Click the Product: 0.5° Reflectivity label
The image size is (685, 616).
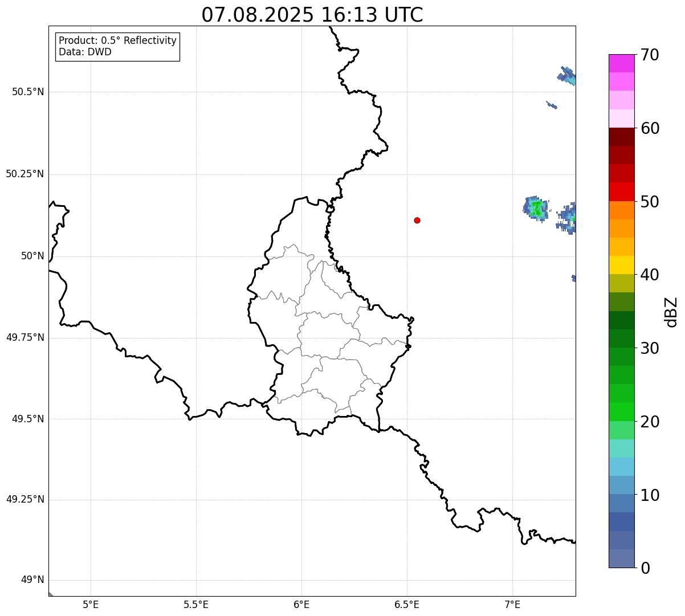click(118, 41)
